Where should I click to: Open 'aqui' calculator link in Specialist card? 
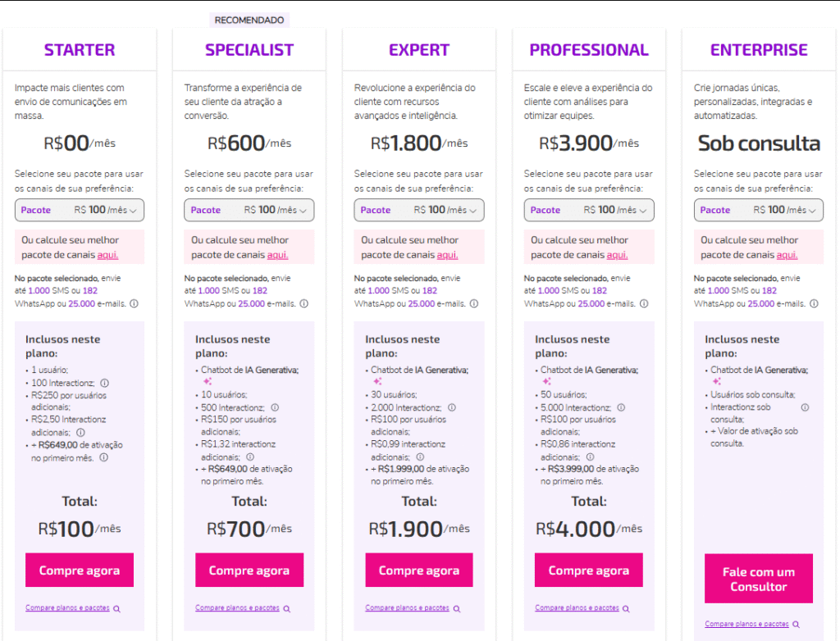click(x=277, y=255)
